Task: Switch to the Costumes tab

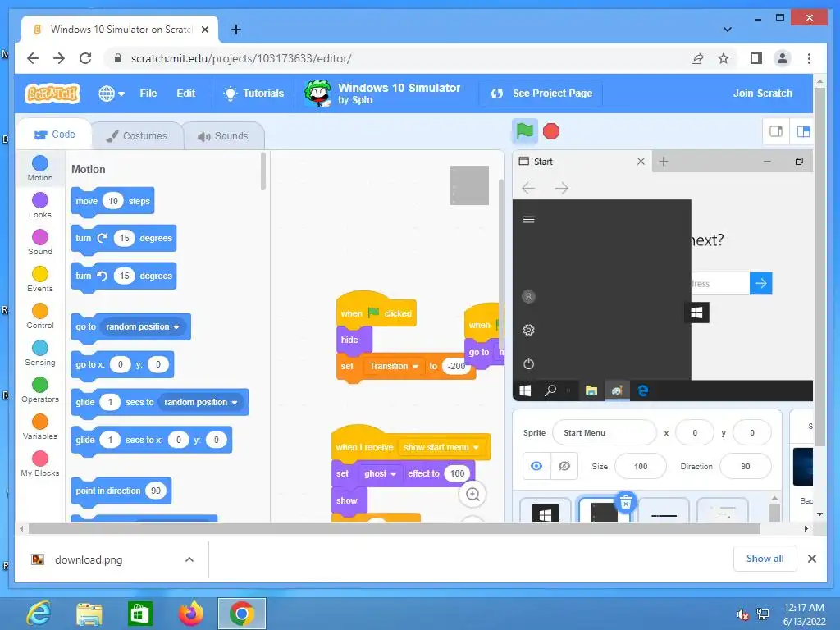Action: tap(137, 136)
